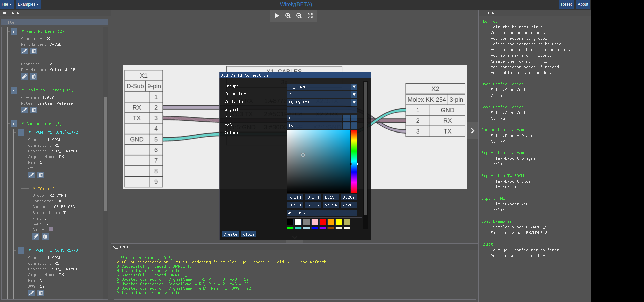Click the G:144 green channel field
The width and height of the screenshot is (644, 302).
313,197
